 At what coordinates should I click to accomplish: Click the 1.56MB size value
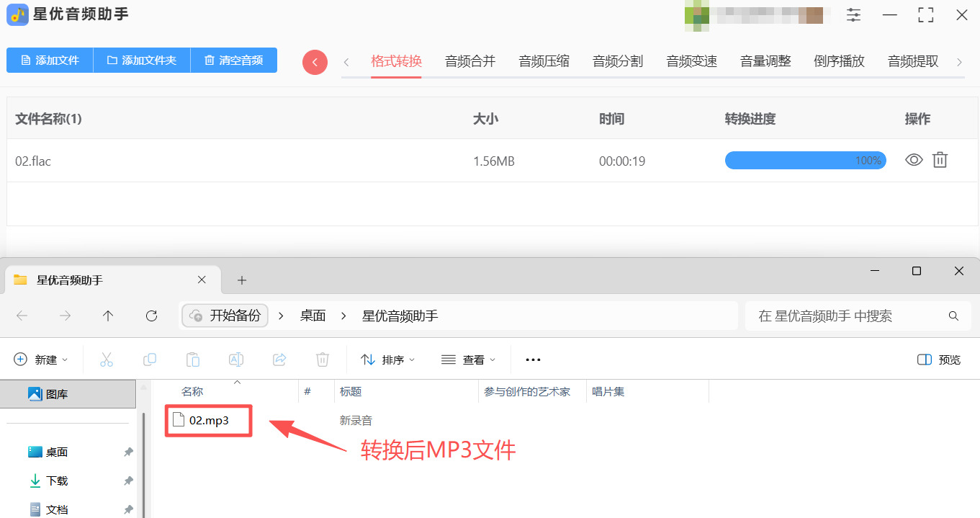point(494,161)
